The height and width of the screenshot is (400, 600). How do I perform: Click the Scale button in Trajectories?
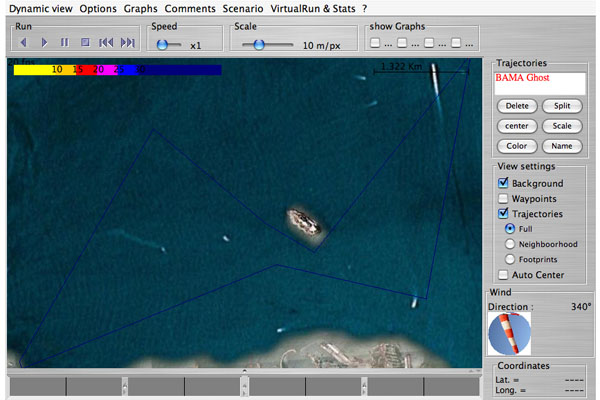tap(562, 126)
